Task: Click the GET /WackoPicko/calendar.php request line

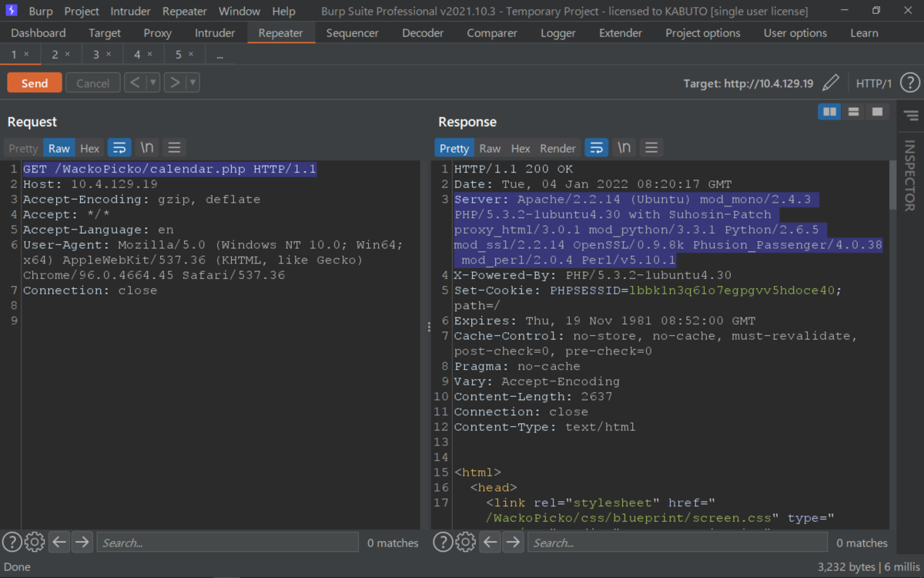Action: [x=169, y=169]
